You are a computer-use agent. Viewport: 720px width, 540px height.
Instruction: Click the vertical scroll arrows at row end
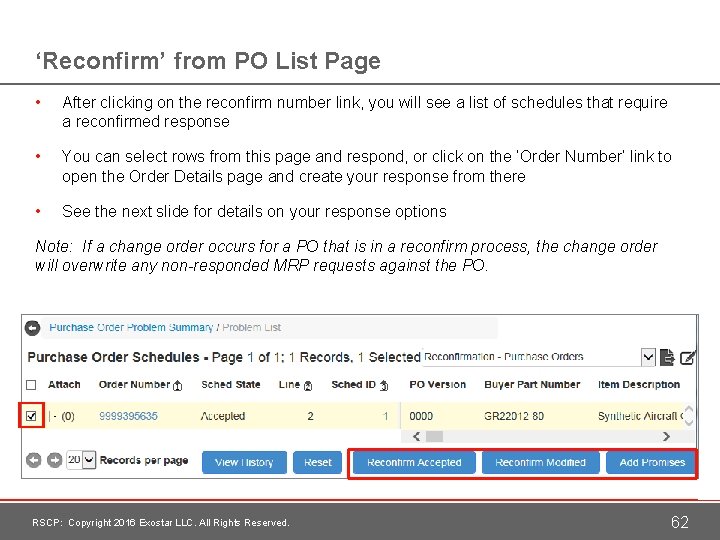tap(688, 416)
